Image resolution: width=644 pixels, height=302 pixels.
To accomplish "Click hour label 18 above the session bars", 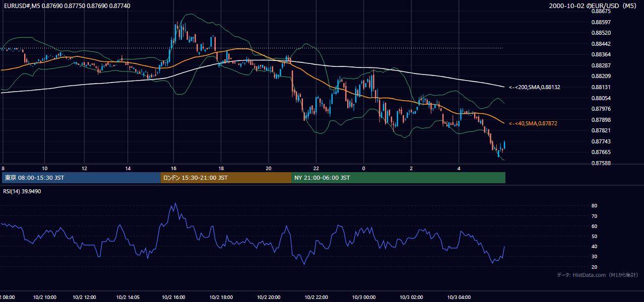I will [220, 168].
